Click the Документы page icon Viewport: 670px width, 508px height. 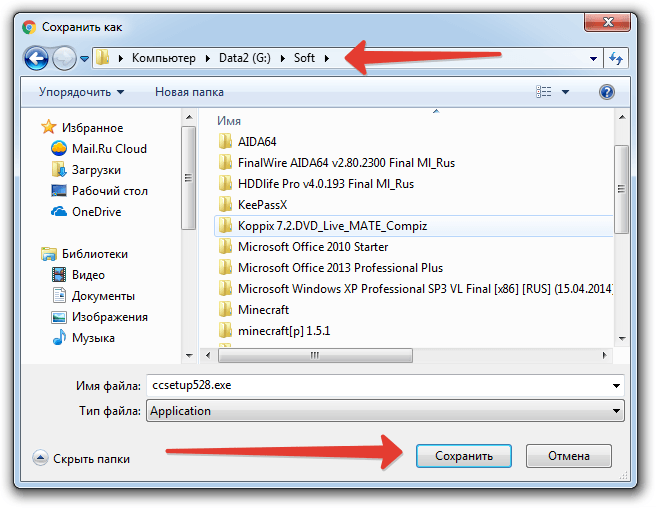tap(59, 295)
